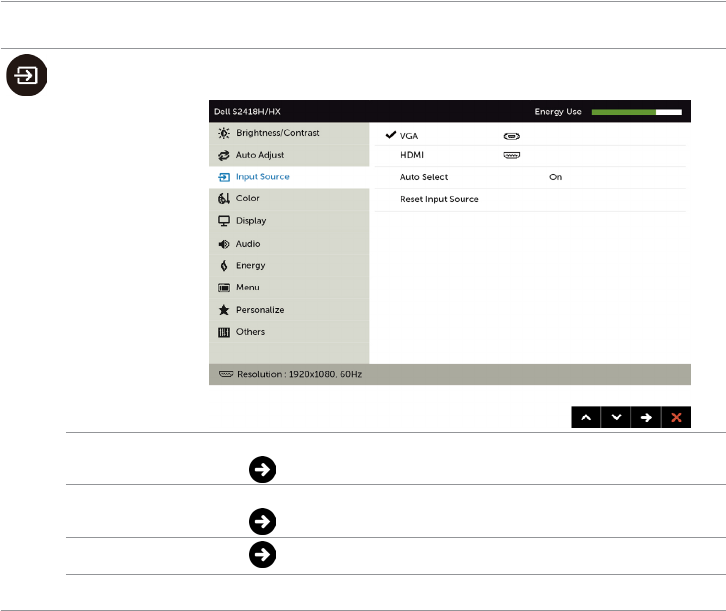This screenshot has height=611, width=726.
Task: Click the Personalize star icon
Action: click(224, 310)
